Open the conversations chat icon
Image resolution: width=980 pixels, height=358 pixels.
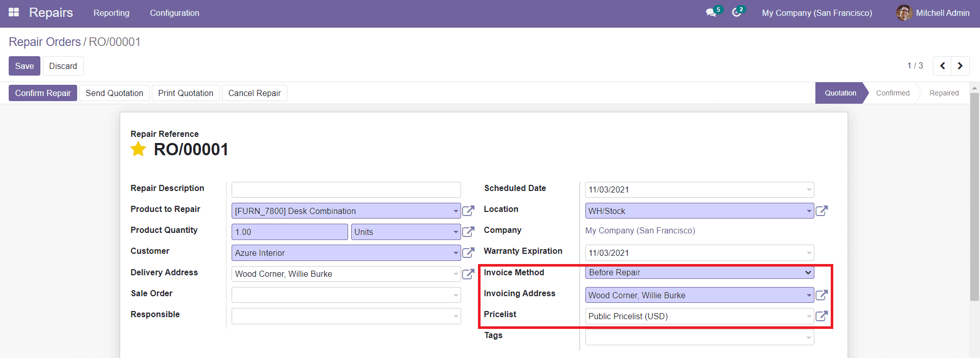tap(711, 13)
